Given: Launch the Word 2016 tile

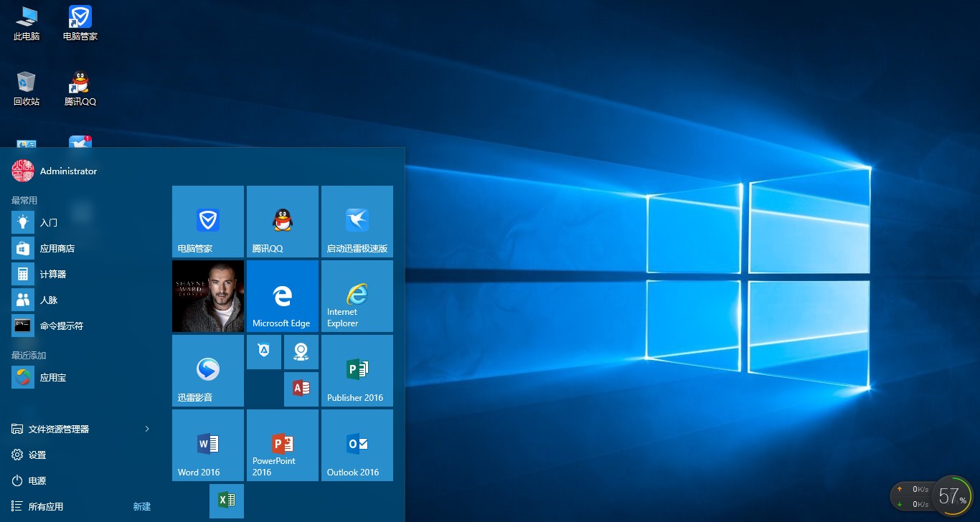Looking at the screenshot, I should [x=208, y=445].
